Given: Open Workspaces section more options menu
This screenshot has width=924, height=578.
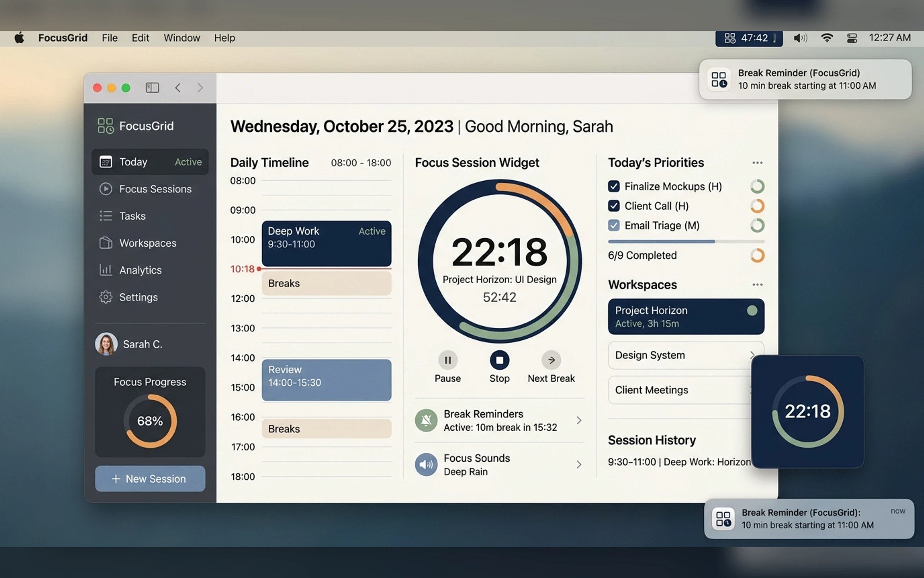Looking at the screenshot, I should tap(757, 284).
